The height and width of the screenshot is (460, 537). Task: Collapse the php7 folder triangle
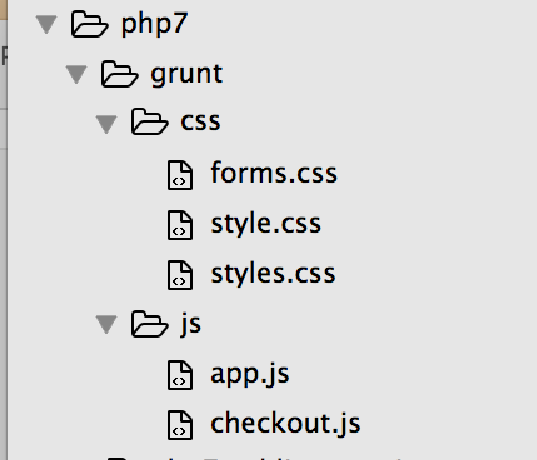tap(46, 24)
